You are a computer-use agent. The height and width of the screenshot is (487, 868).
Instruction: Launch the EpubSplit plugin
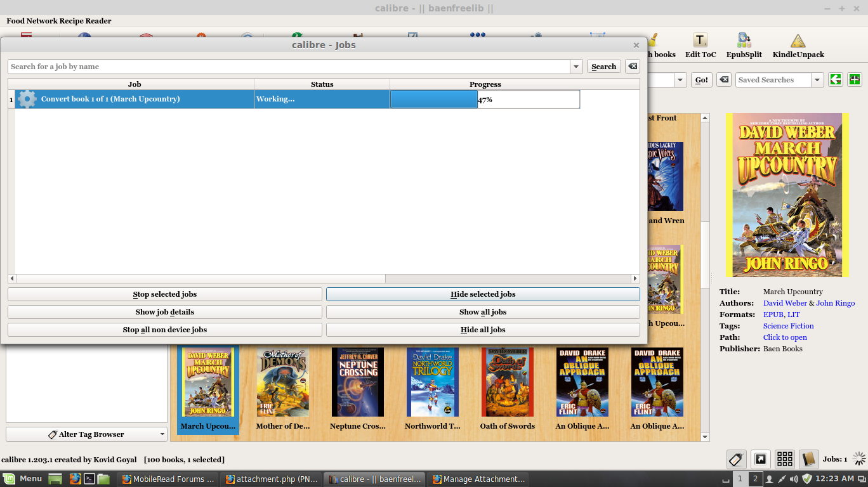744,46
